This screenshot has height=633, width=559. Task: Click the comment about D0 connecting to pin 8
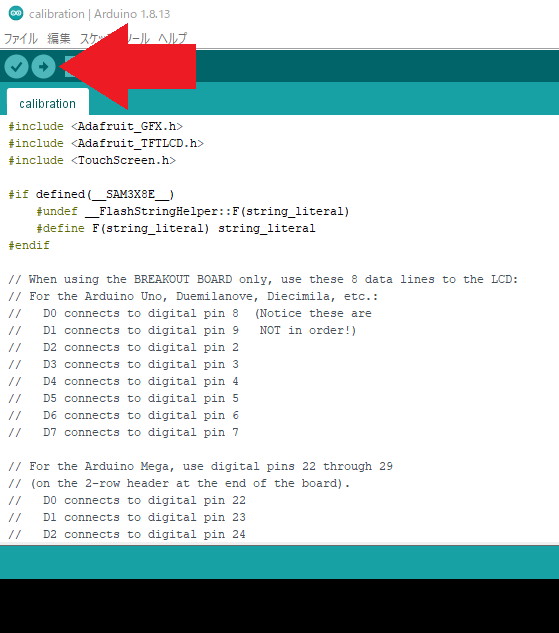click(x=190, y=313)
